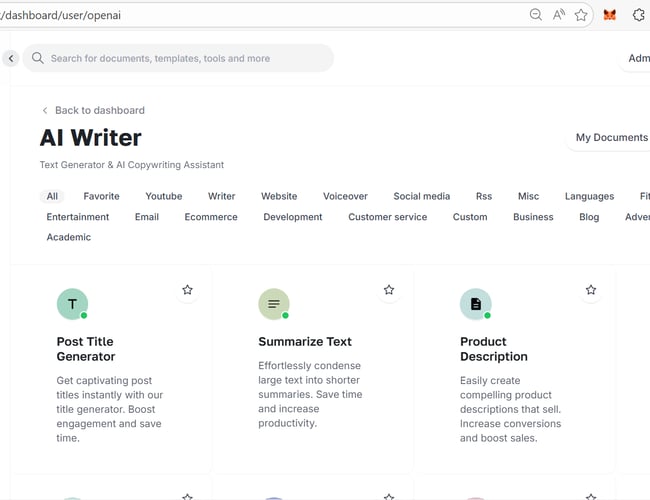650x500 pixels.
Task: Click the AI Writer page heading
Action: 91,138
